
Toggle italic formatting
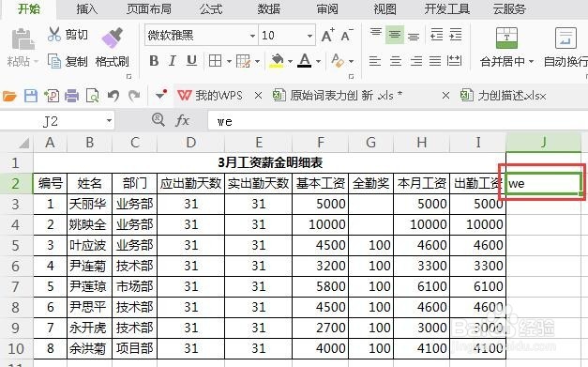tap(173, 61)
